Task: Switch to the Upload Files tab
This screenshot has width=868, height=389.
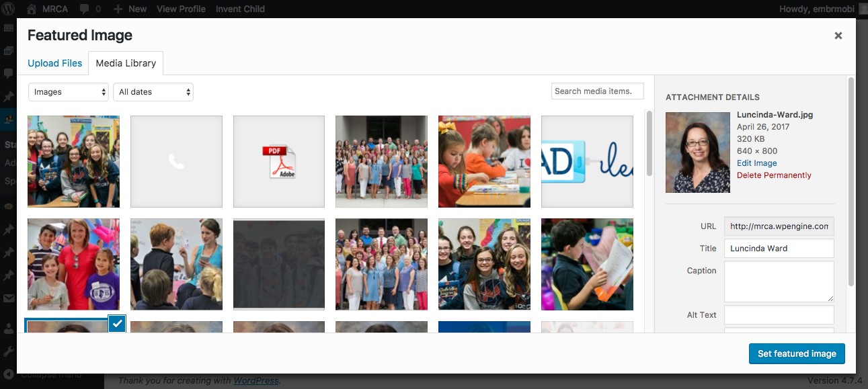Action: click(x=55, y=63)
